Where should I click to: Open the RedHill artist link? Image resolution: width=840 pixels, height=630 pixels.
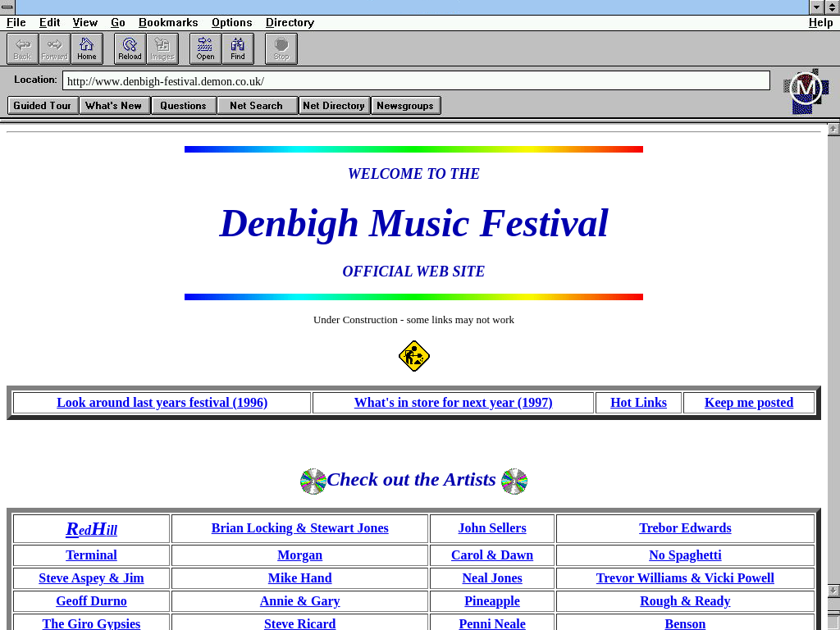(x=91, y=529)
